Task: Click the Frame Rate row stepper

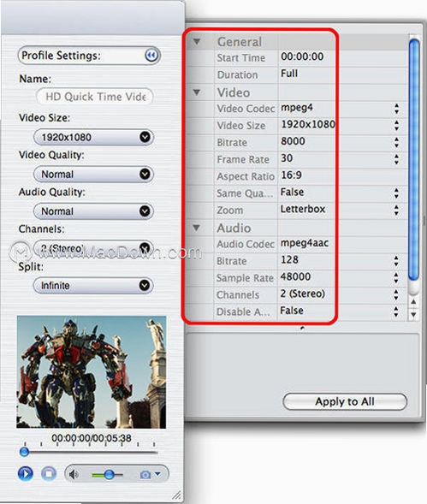Action: pos(396,159)
